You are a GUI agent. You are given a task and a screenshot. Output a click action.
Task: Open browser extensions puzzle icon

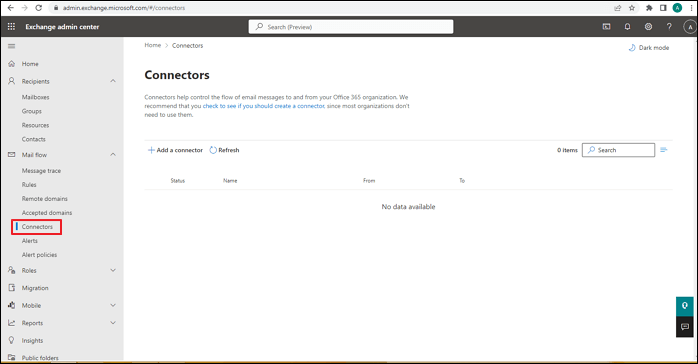(649, 8)
